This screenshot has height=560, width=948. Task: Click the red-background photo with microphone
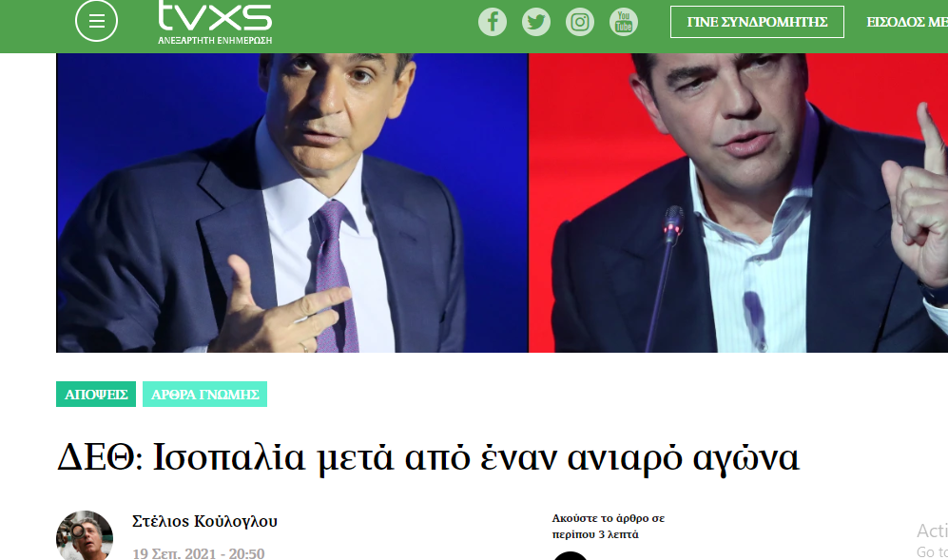(x=738, y=203)
